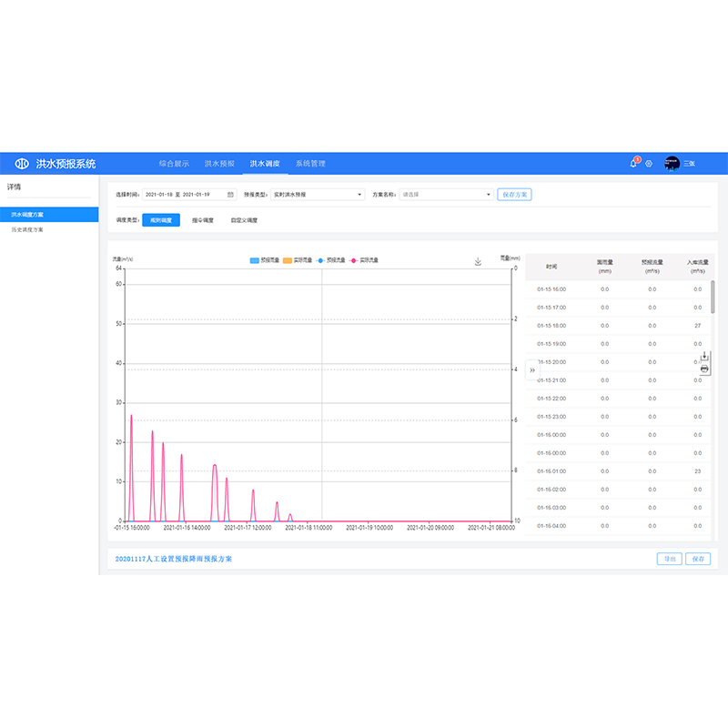Select 规则调度 dispatch type
This screenshot has width=728, height=728.
click(161, 220)
